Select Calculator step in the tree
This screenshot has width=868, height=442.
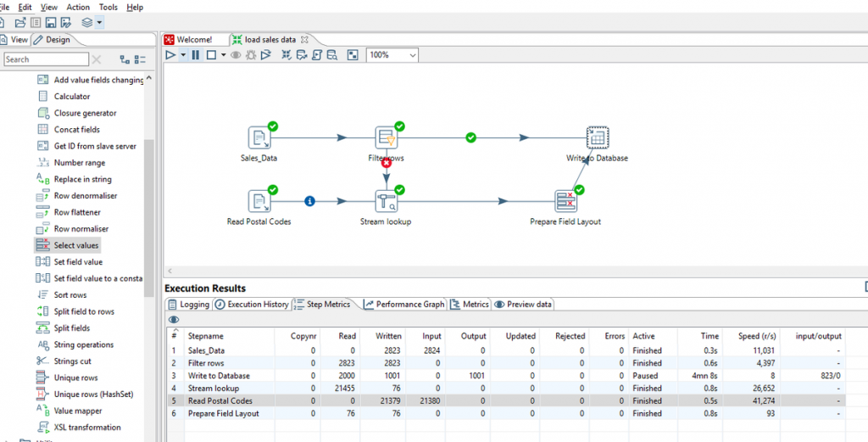pos(72,97)
